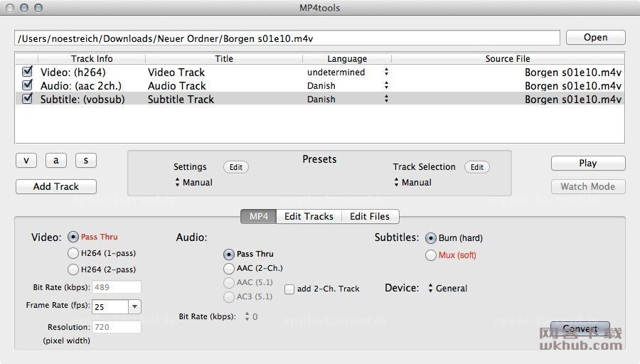Screen dimensions: 640x364
Task: Select H264 (1-pass) video option
Action: [x=73, y=253]
